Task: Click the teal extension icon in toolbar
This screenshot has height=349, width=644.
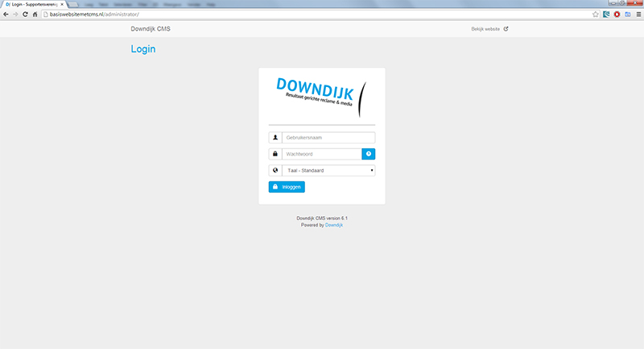Action: click(x=606, y=15)
